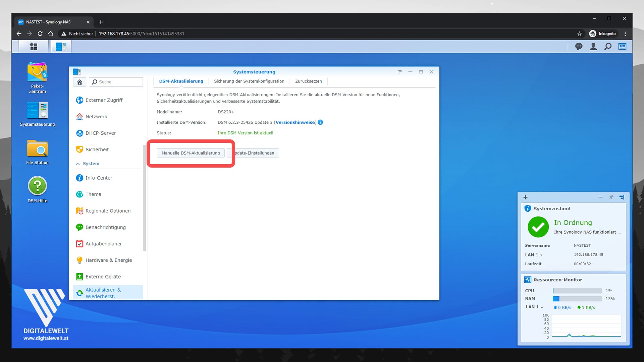Viewport: 644px width, 362px height.
Task: Add a widget with the plus icon
Action: pos(526,198)
